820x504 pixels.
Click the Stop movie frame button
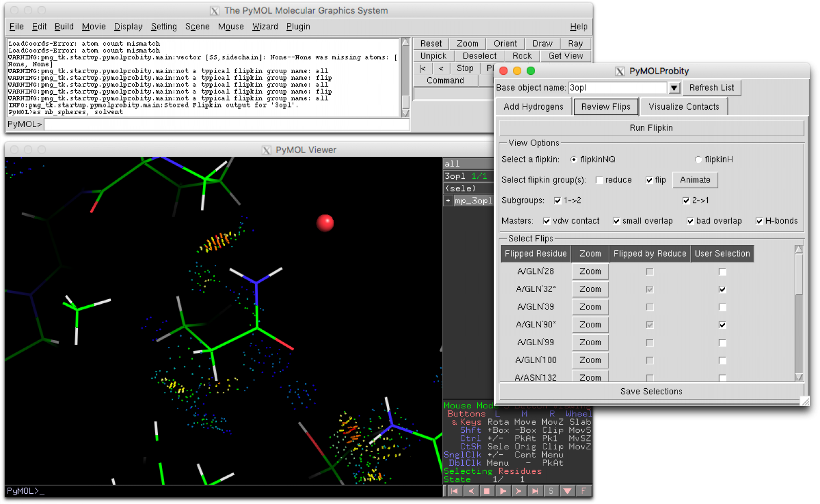click(487, 491)
